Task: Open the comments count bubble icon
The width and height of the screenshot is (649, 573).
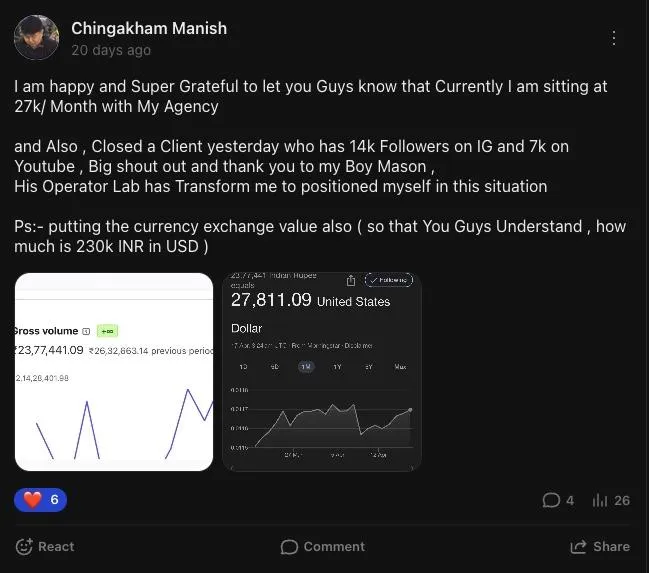Action: point(551,500)
